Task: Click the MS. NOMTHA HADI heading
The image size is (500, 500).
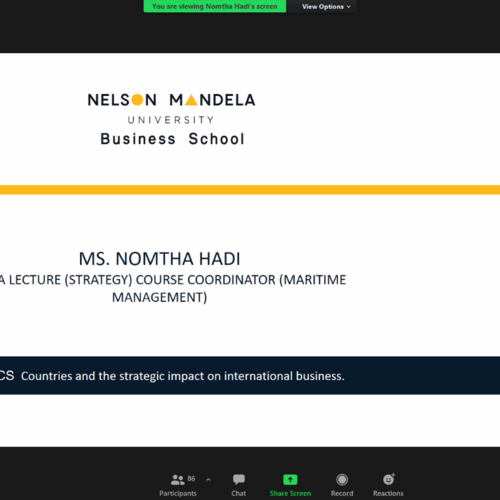Action: point(159,259)
